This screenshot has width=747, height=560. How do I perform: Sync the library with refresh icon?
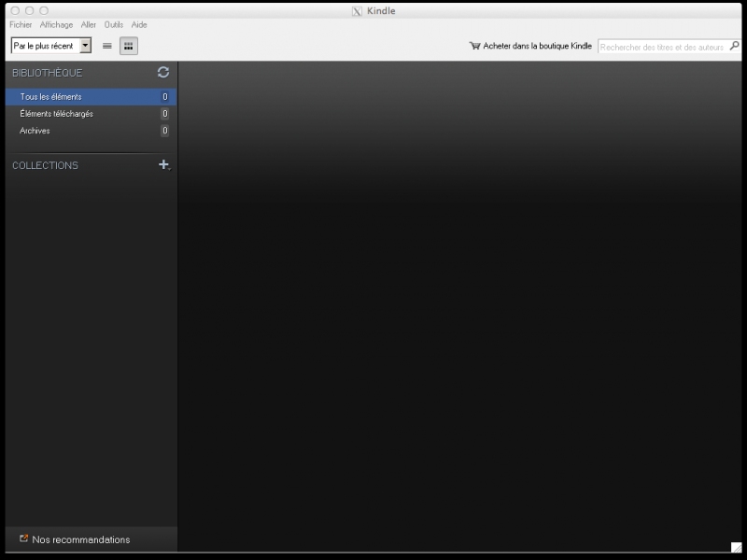(163, 72)
